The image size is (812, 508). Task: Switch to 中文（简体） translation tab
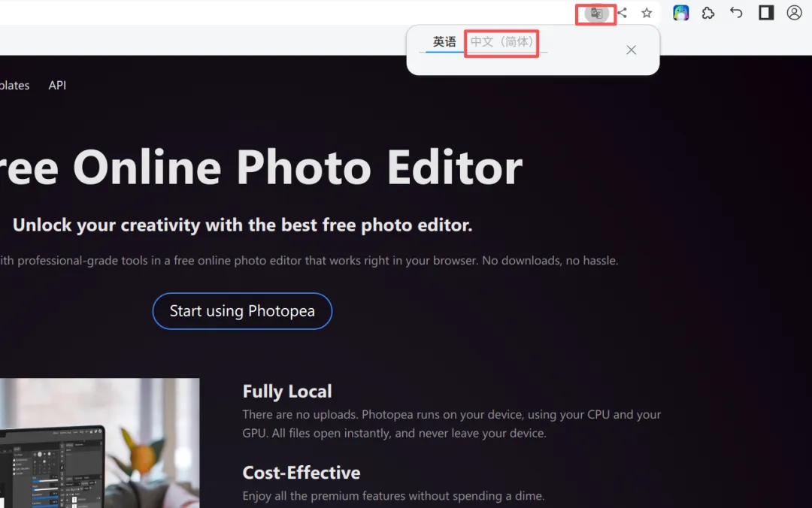pyautogui.click(x=501, y=42)
